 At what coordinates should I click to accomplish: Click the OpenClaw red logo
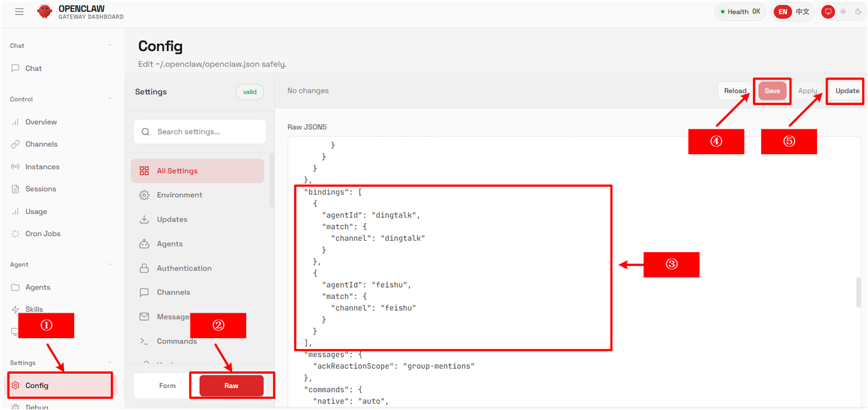44,12
